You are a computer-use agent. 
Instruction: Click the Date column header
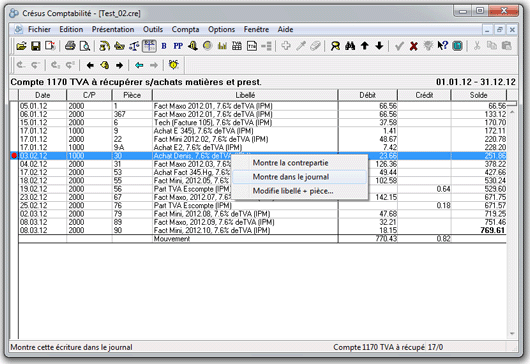point(43,95)
